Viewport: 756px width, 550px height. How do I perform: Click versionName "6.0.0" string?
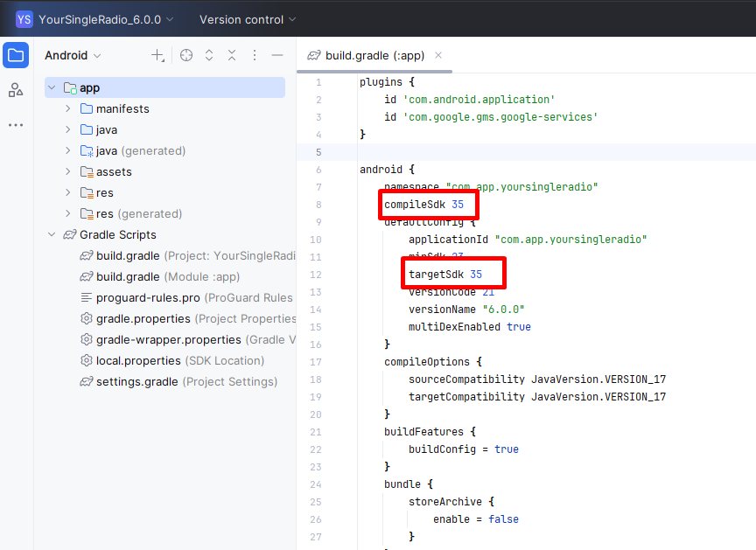503,310
